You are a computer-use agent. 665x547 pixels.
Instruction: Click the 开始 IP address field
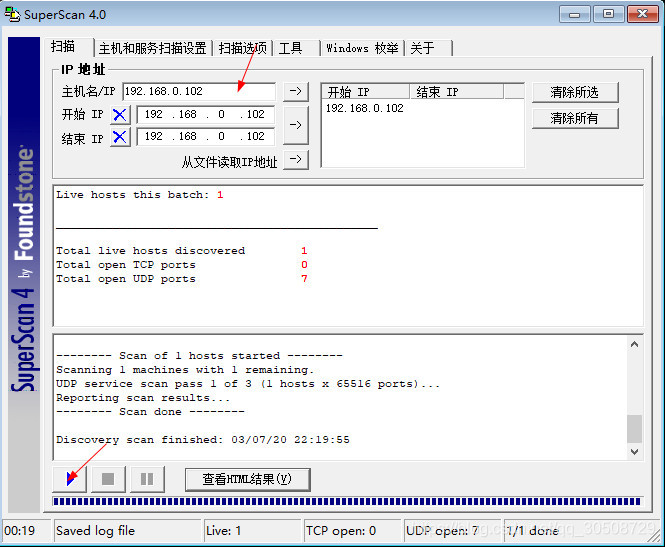click(x=205, y=114)
